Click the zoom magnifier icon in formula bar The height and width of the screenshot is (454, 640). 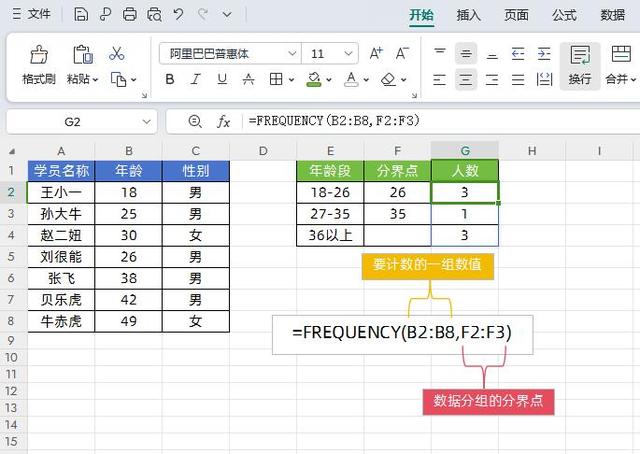click(195, 121)
